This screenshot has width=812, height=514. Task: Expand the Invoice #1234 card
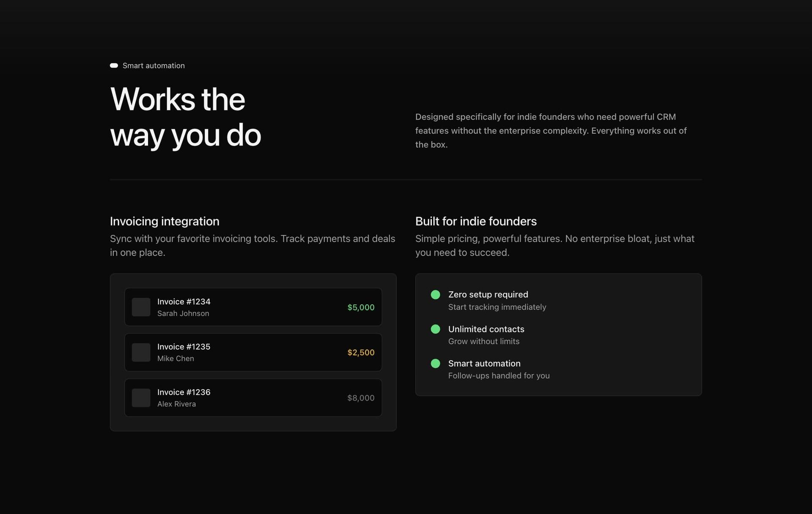tap(253, 307)
